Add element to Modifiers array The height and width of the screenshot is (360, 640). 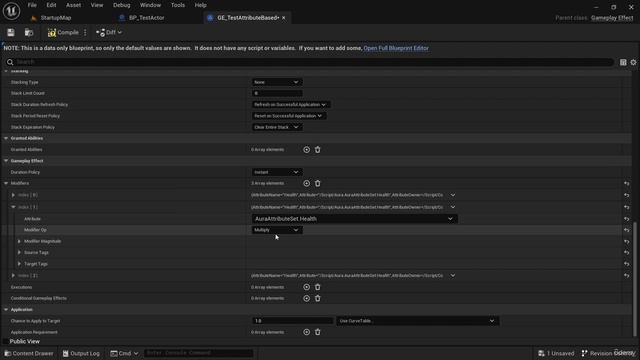pyautogui.click(x=307, y=184)
